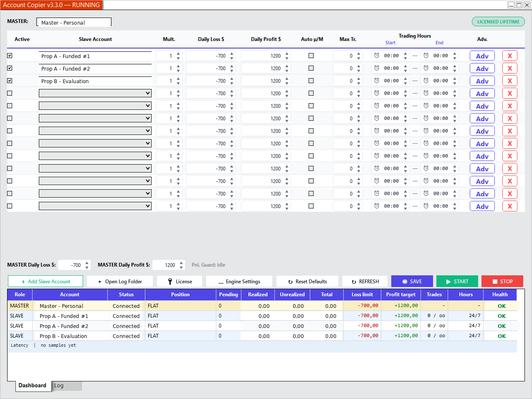Click the red STOP button
Image resolution: width=532 pixels, height=399 pixels.
pos(502,282)
